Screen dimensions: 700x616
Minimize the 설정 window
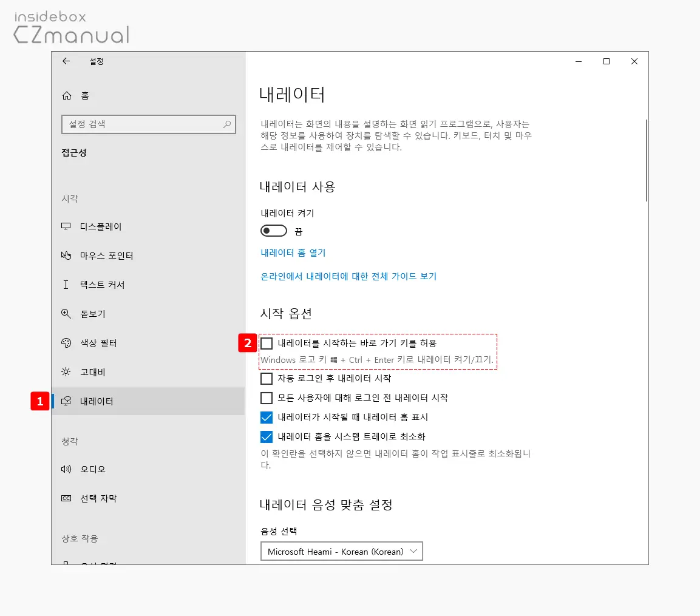(x=579, y=61)
